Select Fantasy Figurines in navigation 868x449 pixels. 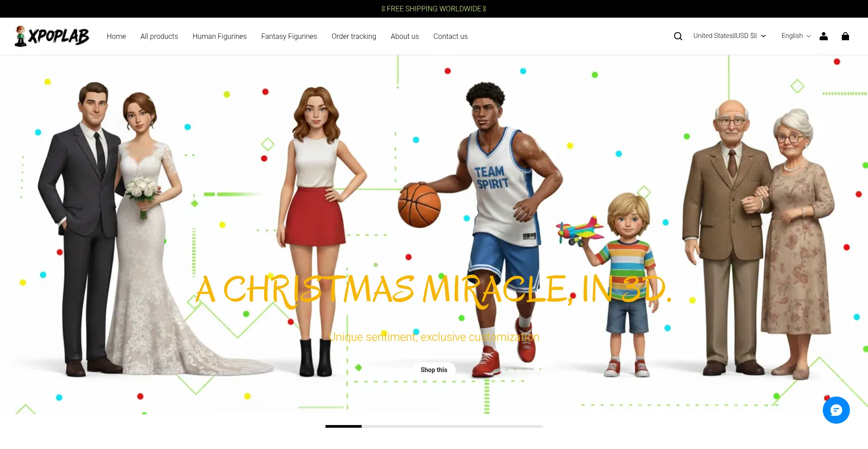point(289,37)
